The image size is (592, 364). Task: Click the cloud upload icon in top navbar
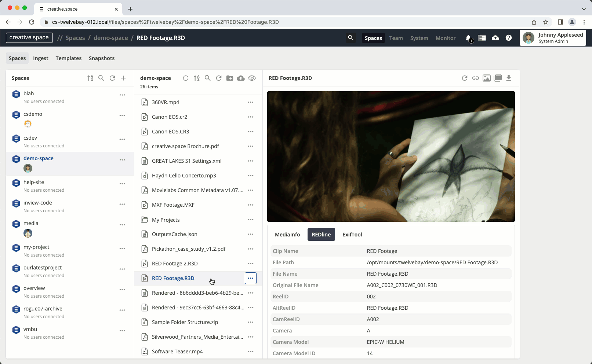pyautogui.click(x=495, y=38)
